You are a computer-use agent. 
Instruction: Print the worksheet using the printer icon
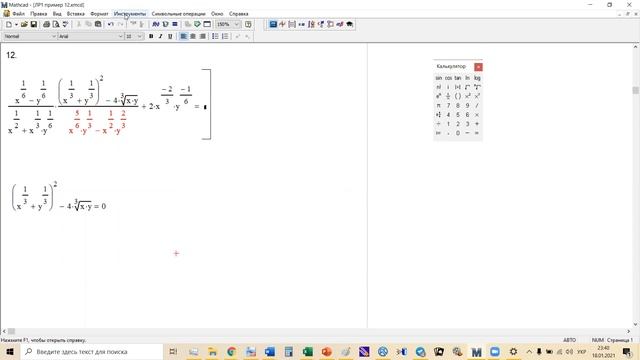[46, 24]
